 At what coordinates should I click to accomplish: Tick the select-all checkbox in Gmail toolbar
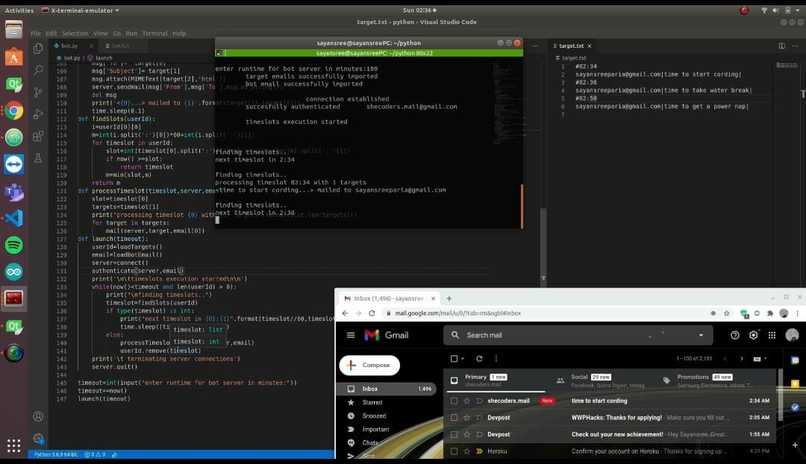pyautogui.click(x=454, y=359)
